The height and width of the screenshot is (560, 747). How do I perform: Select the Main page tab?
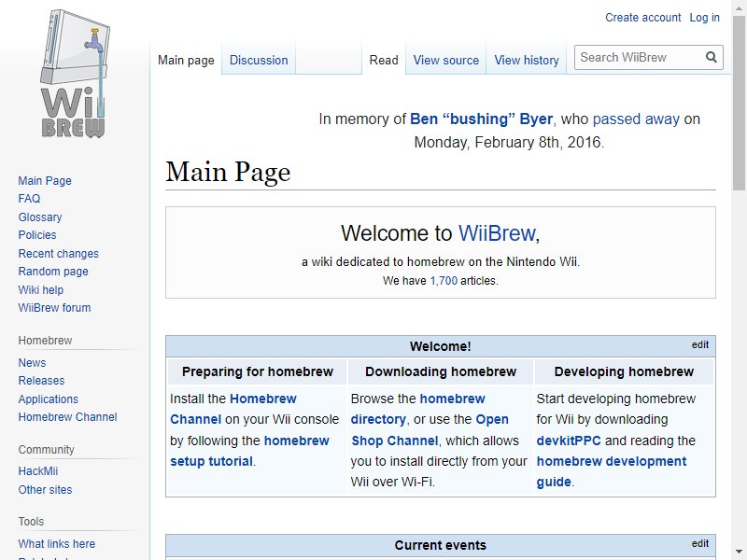pos(186,61)
